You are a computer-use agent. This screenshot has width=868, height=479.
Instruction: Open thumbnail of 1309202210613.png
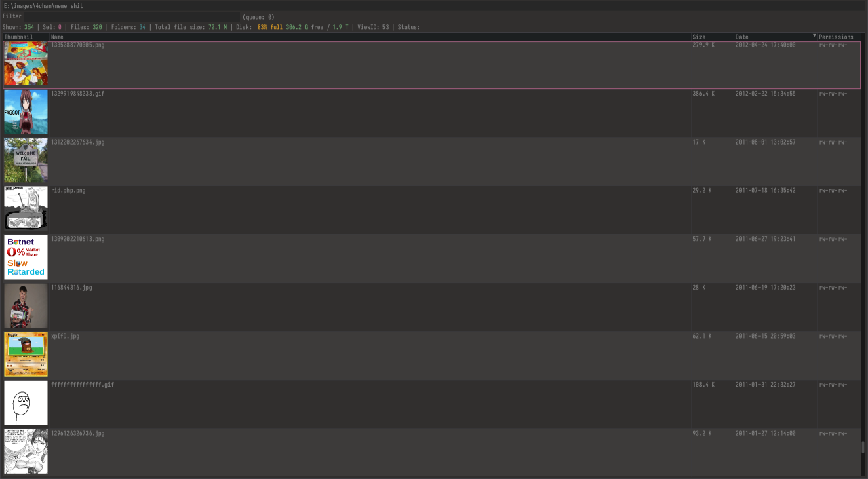pyautogui.click(x=26, y=258)
